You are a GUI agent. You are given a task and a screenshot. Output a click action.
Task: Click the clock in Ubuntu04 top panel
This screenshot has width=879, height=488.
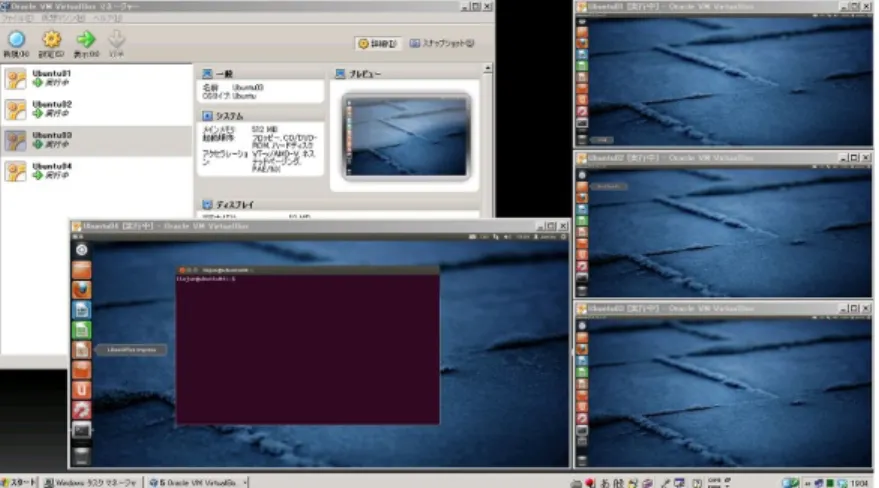pyautogui.click(x=522, y=237)
